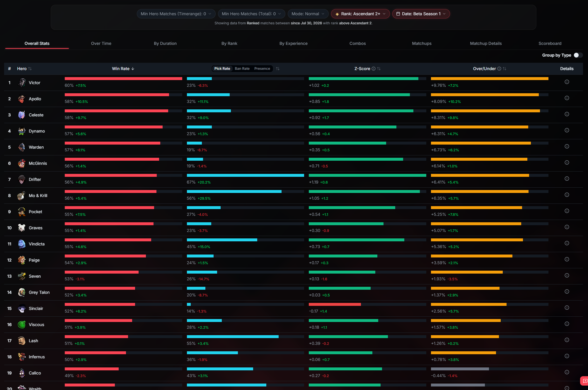
Task: Click the Z-Score info tooltip icon
Action: click(374, 69)
